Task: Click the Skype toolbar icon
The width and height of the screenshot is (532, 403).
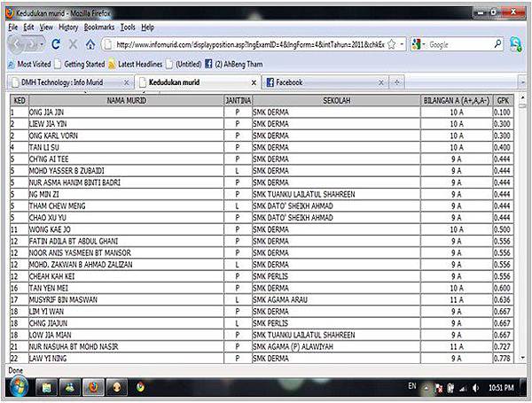Action: pyautogui.click(x=516, y=44)
